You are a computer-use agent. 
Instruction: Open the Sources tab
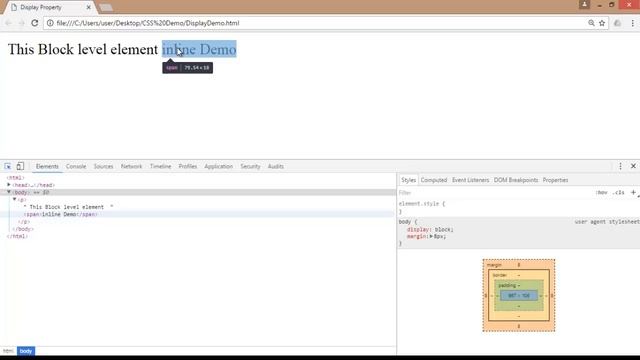(x=103, y=167)
